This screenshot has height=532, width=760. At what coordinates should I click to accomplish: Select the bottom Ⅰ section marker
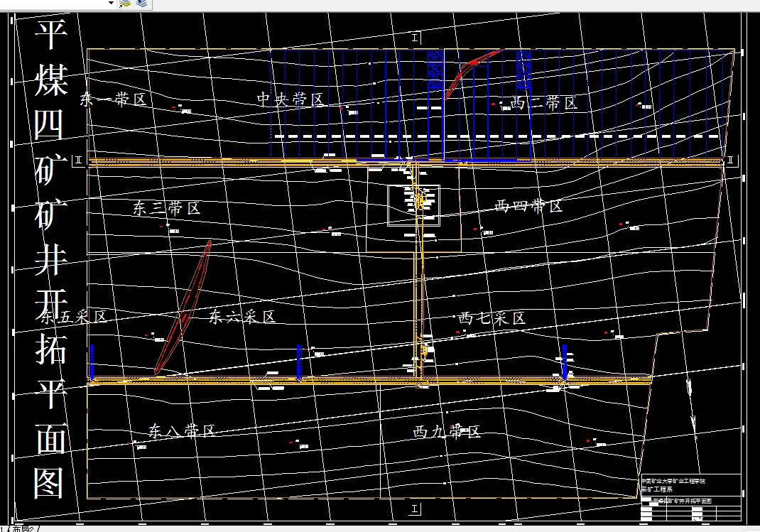click(x=415, y=509)
